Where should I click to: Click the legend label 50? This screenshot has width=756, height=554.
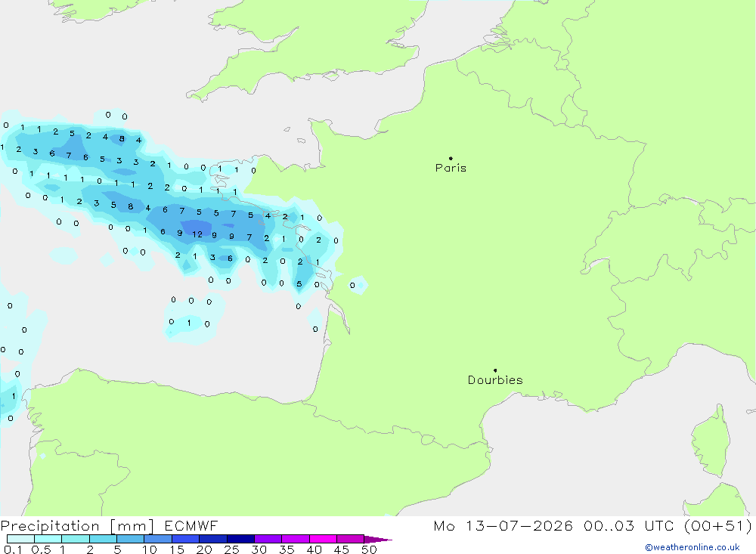369,549
